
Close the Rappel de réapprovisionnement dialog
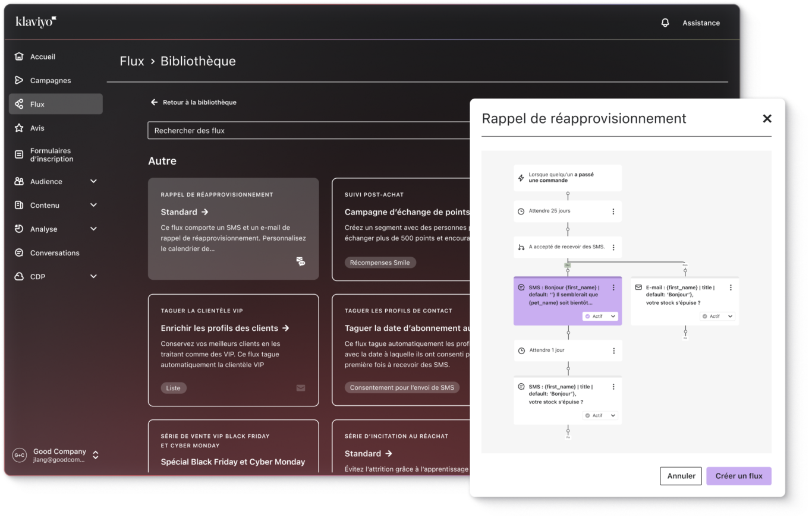tap(767, 119)
